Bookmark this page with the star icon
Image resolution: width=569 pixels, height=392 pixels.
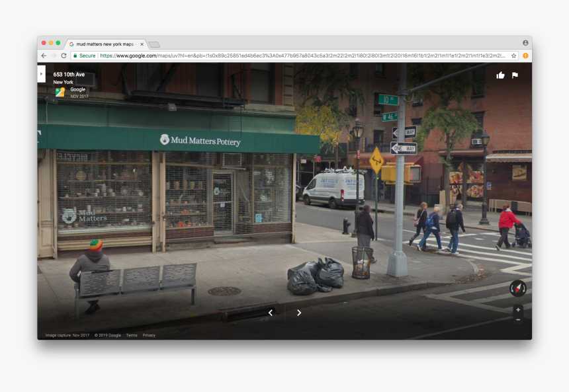click(514, 56)
